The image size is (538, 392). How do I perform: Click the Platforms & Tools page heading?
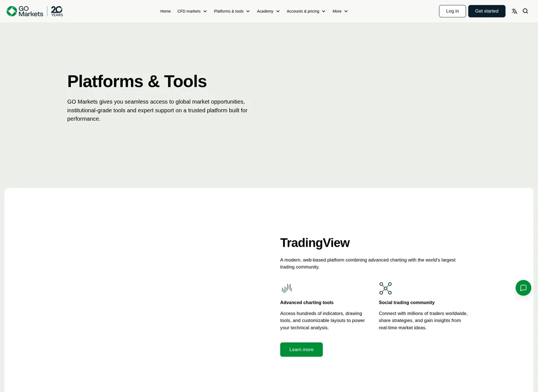coord(137,82)
